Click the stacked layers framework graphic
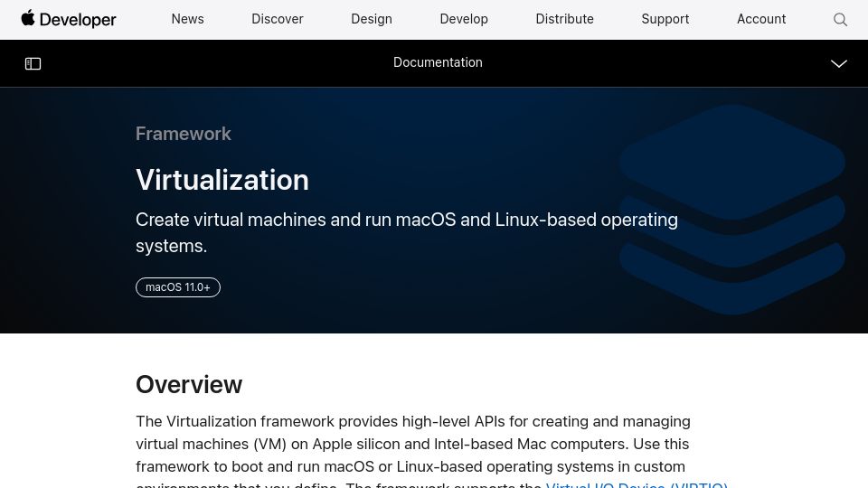Screen dimensions: 868x488 point(731,210)
